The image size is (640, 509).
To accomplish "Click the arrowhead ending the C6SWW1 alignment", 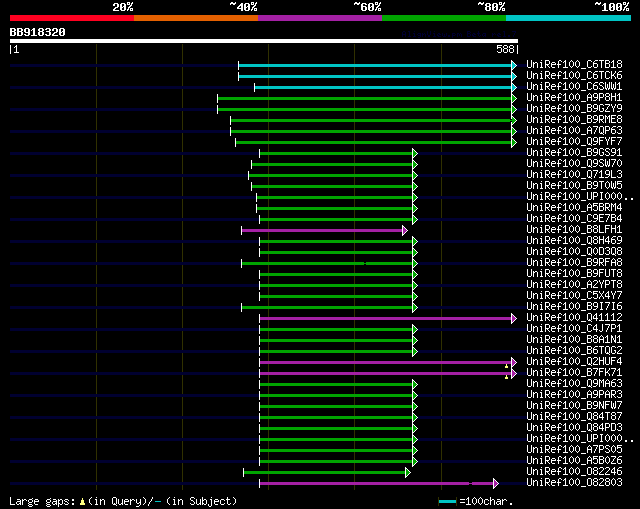I will coord(514,87).
